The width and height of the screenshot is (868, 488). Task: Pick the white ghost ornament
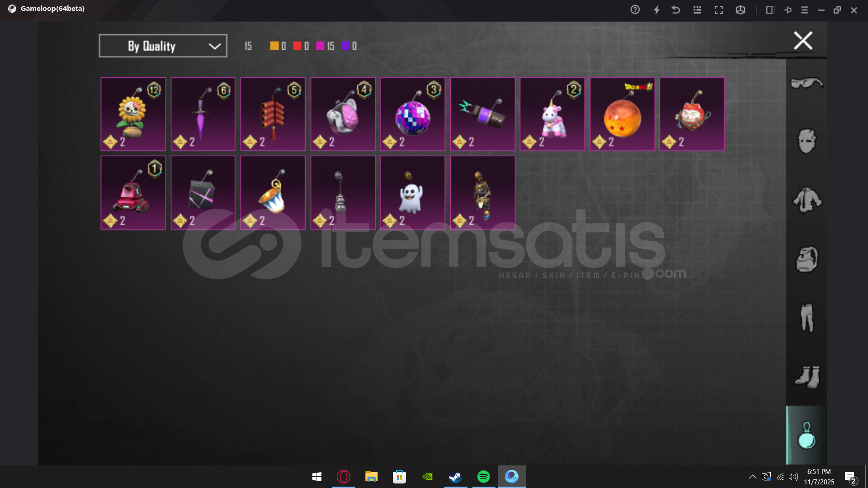pos(412,193)
